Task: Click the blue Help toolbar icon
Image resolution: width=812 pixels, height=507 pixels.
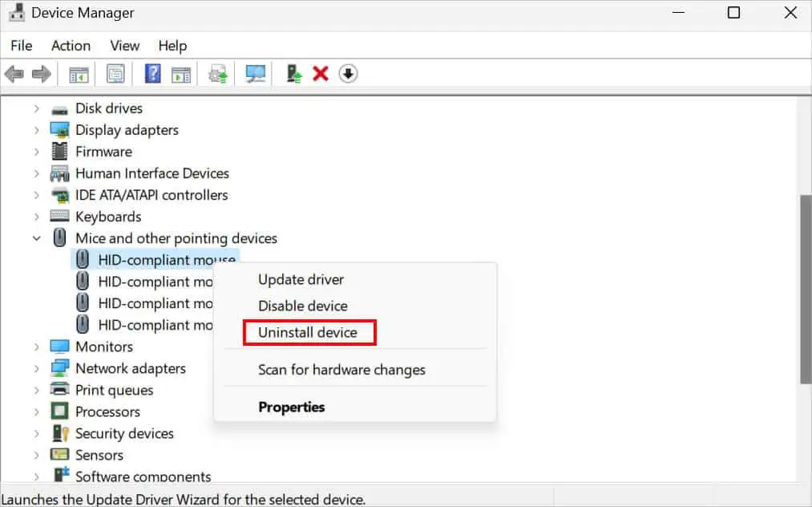Action: click(x=151, y=73)
